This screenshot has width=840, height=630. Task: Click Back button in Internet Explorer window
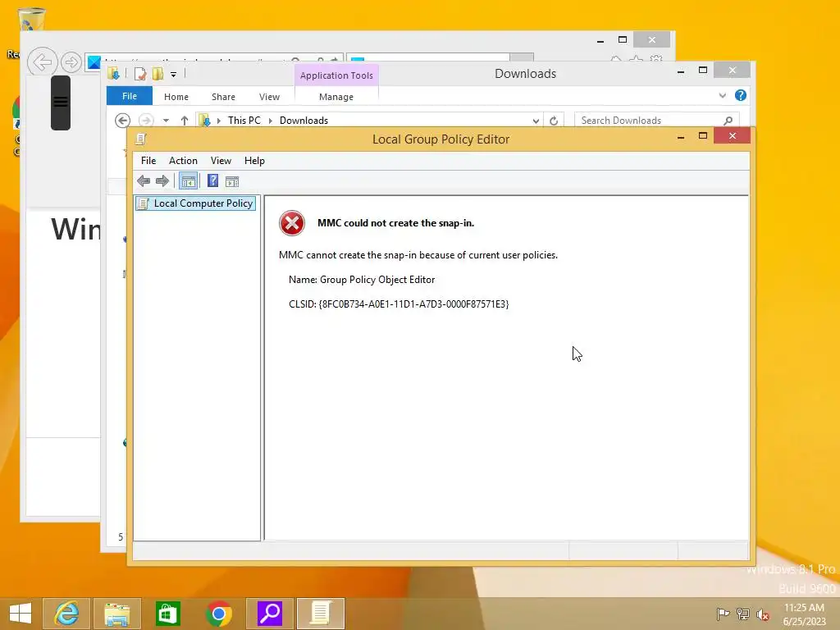(43, 62)
